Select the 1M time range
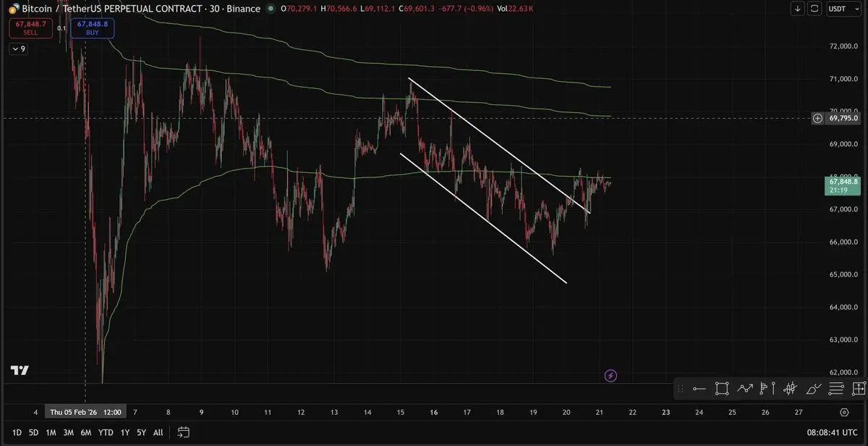This screenshot has height=446, width=868. click(x=51, y=433)
